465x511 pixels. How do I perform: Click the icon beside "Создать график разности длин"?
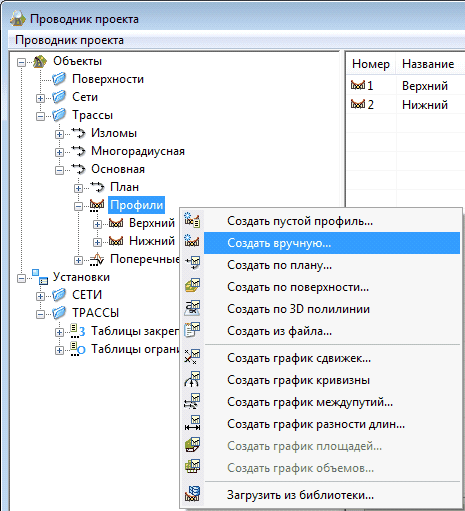click(x=192, y=423)
